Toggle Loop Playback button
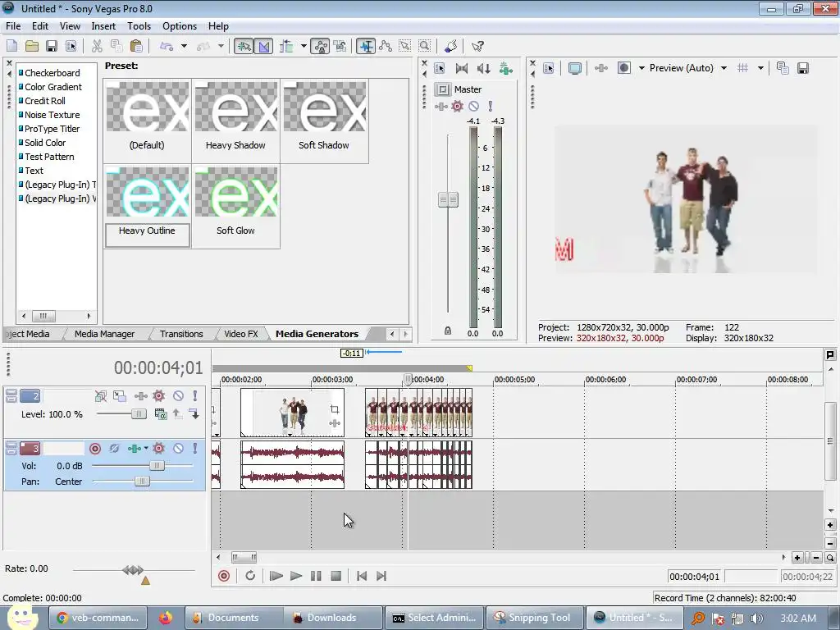The width and height of the screenshot is (840, 630). click(250, 576)
